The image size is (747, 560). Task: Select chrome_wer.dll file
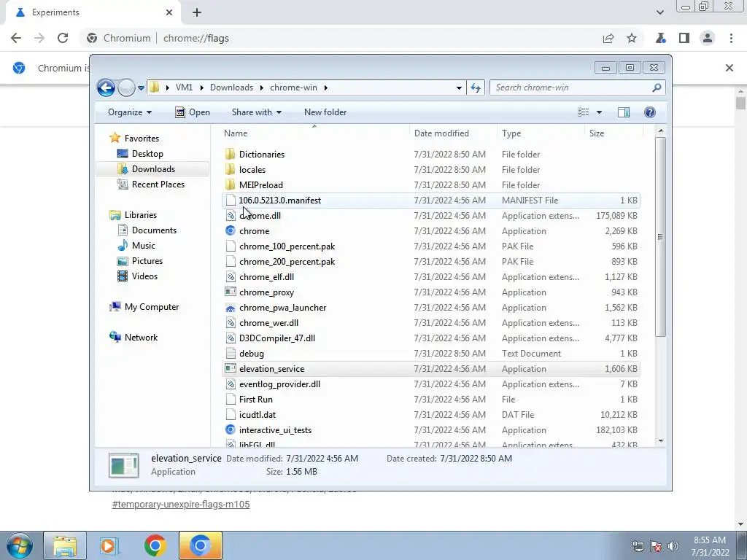pos(268,323)
